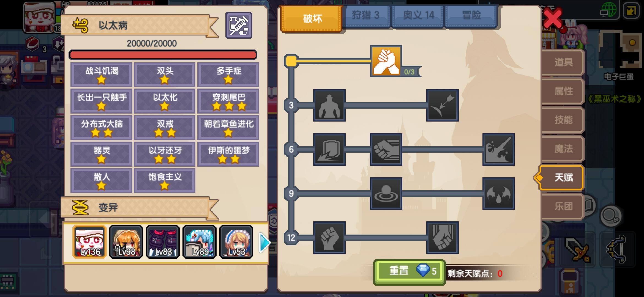This screenshot has width=644, height=297.
Task: Select the splash strike talent icon
Action: 498,149
